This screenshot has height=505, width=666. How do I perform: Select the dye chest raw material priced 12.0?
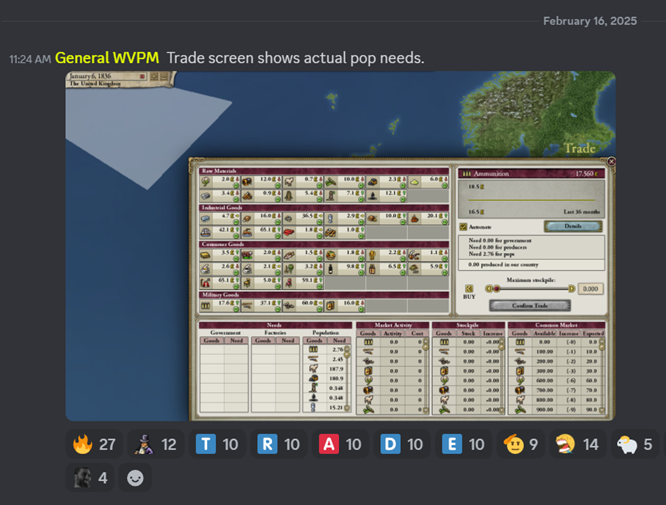click(x=261, y=182)
